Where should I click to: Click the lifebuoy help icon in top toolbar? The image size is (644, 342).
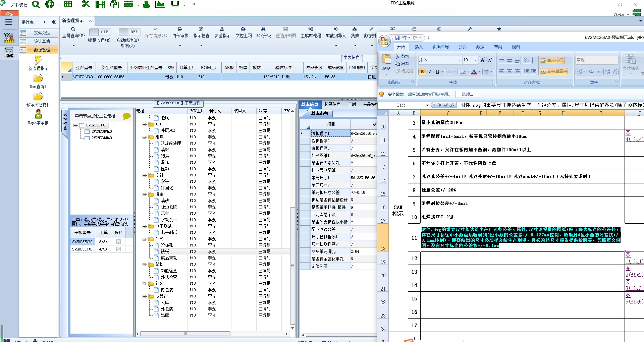coord(50,4)
